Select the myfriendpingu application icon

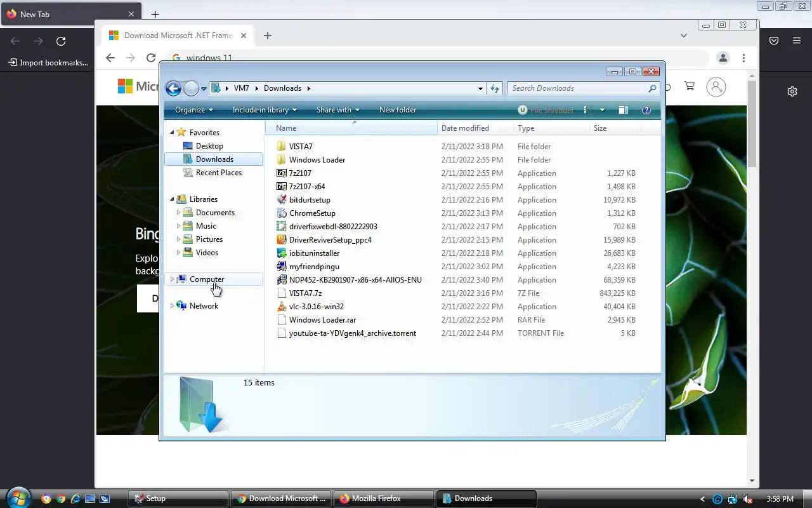tap(282, 266)
